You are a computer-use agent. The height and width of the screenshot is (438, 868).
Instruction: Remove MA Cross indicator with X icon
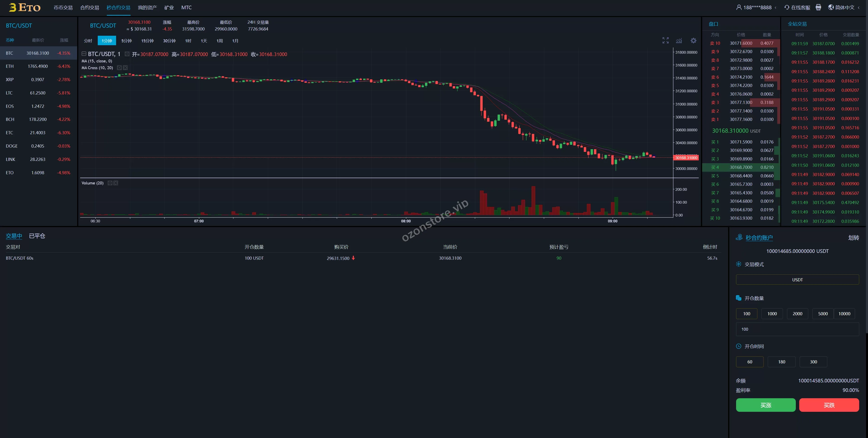(x=125, y=68)
